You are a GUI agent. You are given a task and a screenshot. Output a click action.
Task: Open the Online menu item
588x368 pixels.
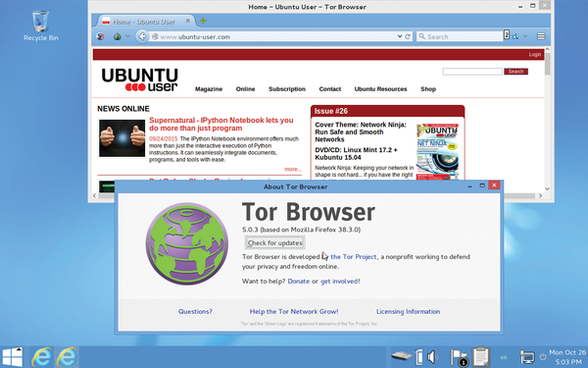245,89
